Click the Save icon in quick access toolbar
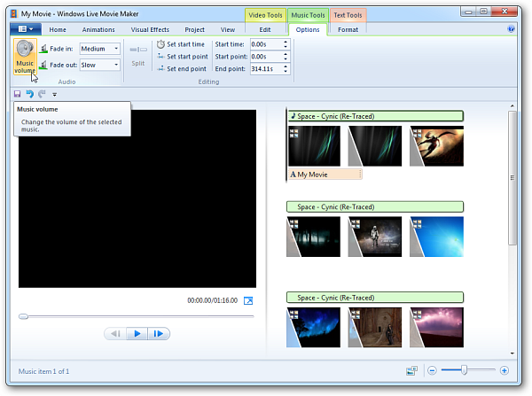 point(17,93)
